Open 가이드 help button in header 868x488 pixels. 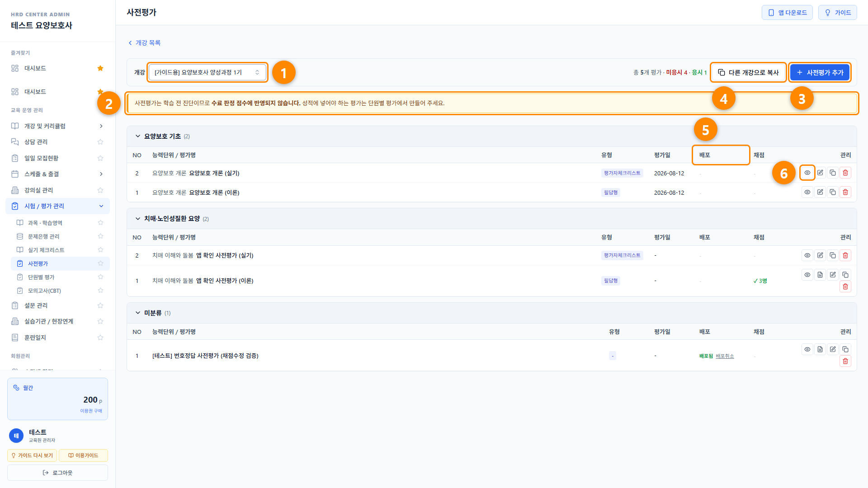click(x=837, y=13)
